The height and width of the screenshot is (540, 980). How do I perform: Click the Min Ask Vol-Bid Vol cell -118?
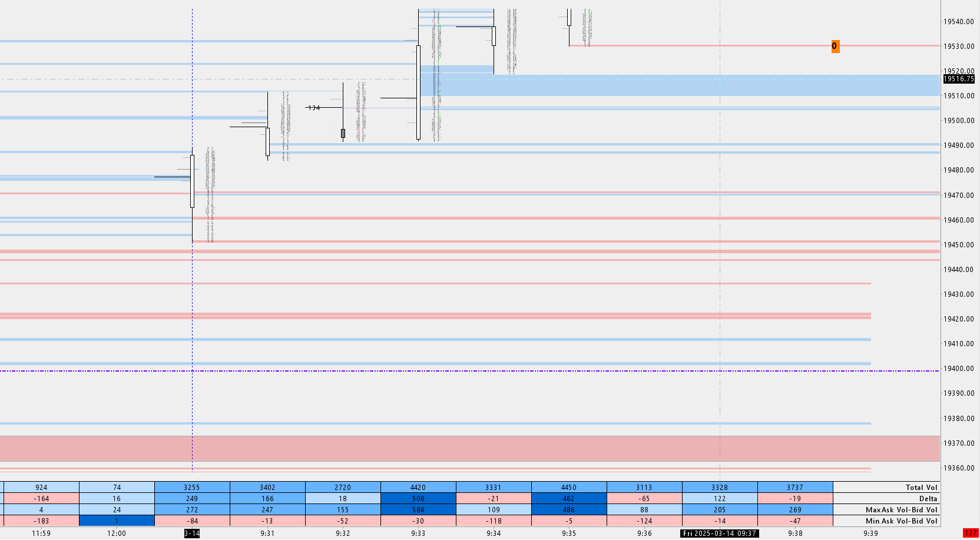point(494,521)
